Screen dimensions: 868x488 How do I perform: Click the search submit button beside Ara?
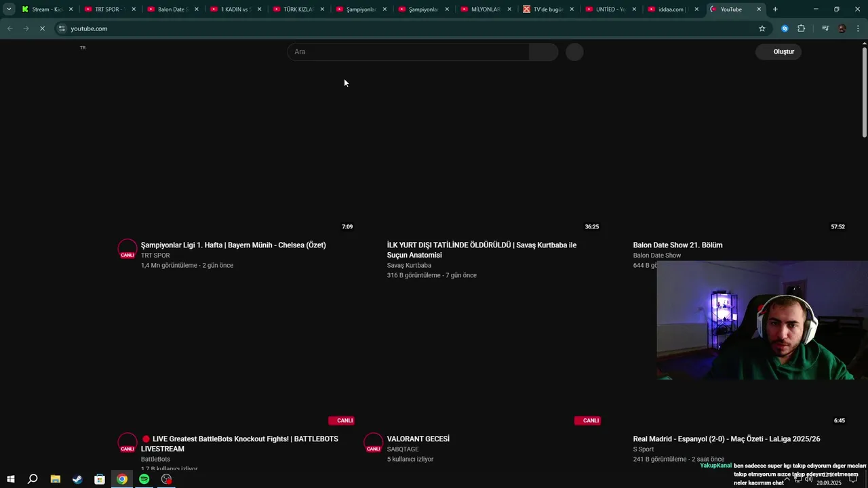pos(543,52)
